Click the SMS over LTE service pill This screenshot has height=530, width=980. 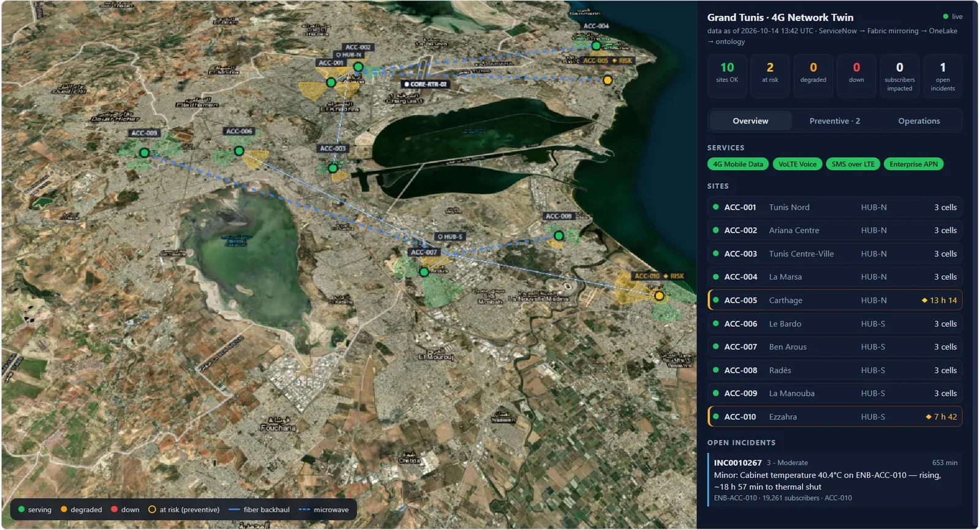click(853, 164)
